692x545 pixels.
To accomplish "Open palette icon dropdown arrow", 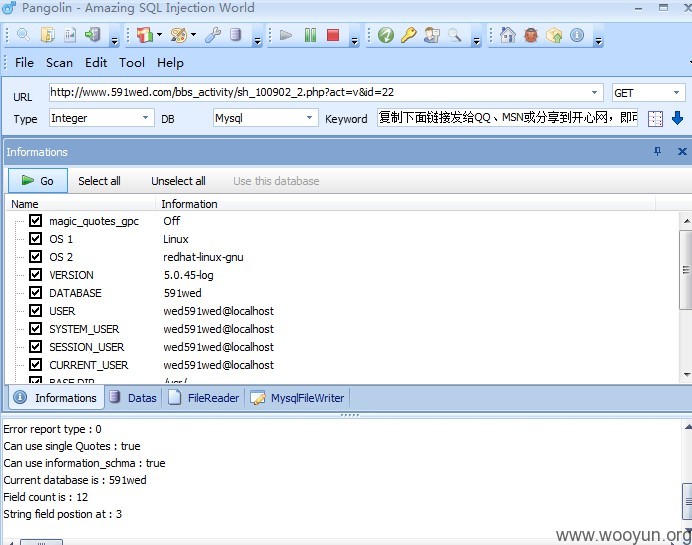I will pyautogui.click(x=193, y=34).
